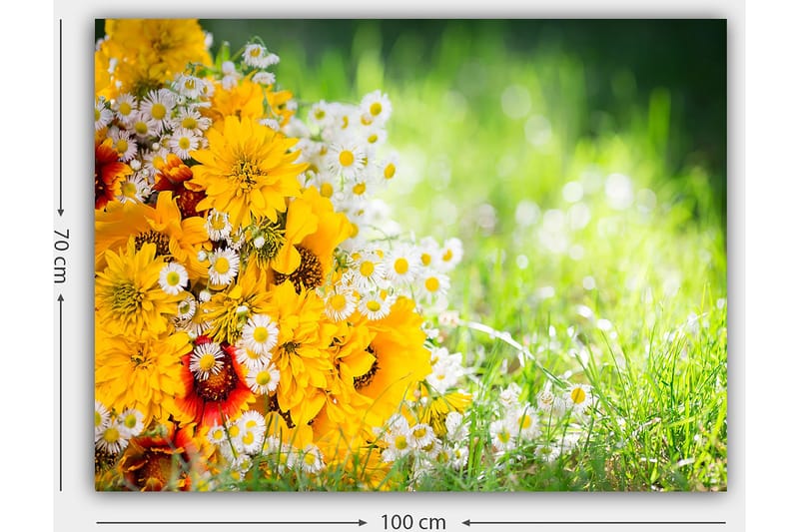Select the dark-centered sunflower in the bouquet

(305, 262)
